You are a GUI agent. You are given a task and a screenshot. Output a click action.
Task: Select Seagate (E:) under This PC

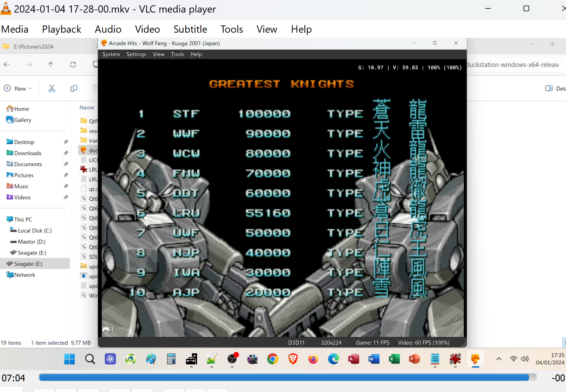click(32, 253)
